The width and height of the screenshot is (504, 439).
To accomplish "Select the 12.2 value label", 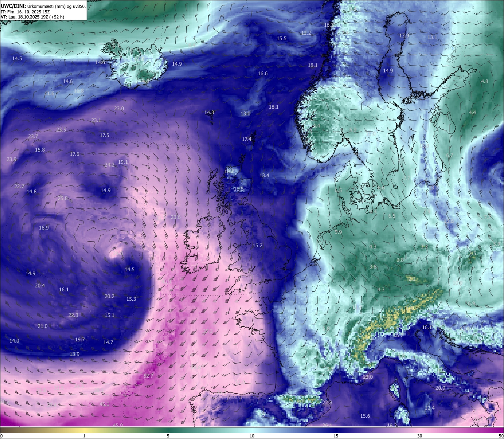I will 306,33.
